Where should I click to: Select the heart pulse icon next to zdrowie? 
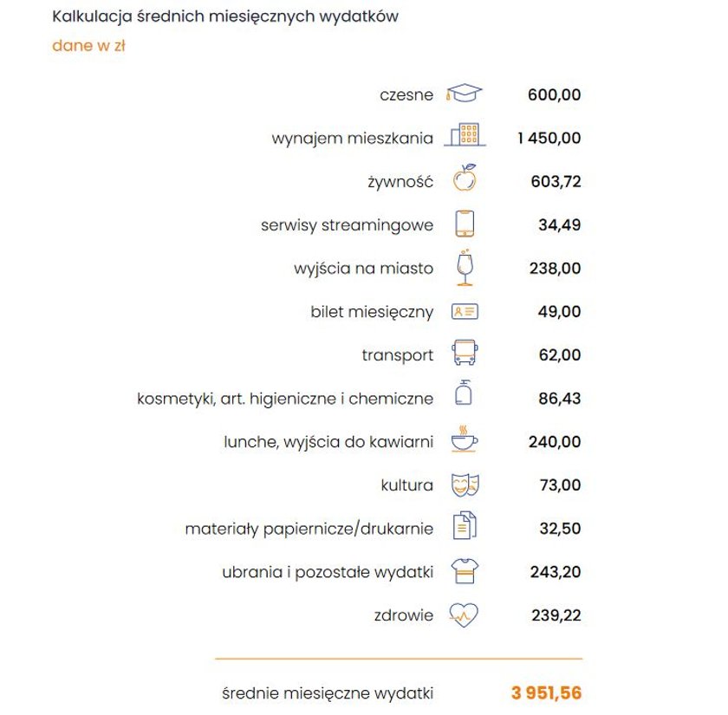click(464, 615)
